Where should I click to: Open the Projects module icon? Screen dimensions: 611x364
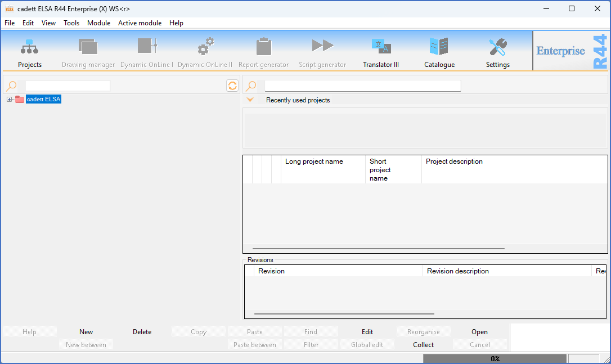point(30,47)
